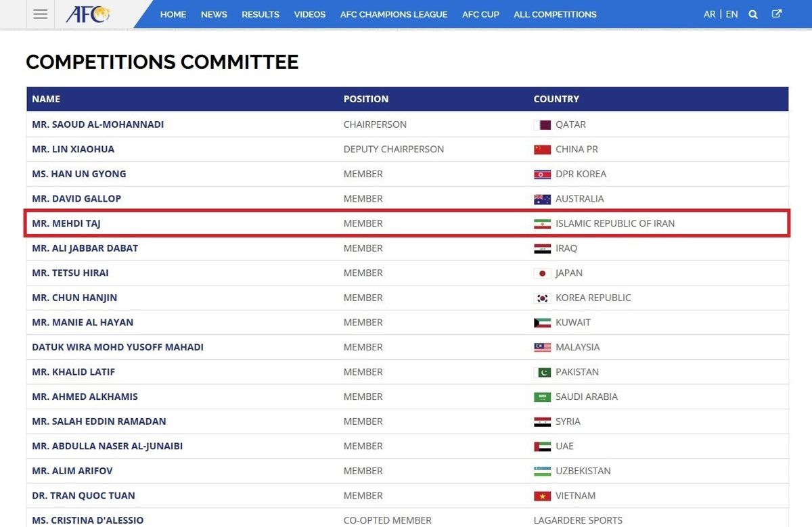Open MR. MEHDI TAJ's profile link
The image size is (812, 527).
click(x=65, y=223)
